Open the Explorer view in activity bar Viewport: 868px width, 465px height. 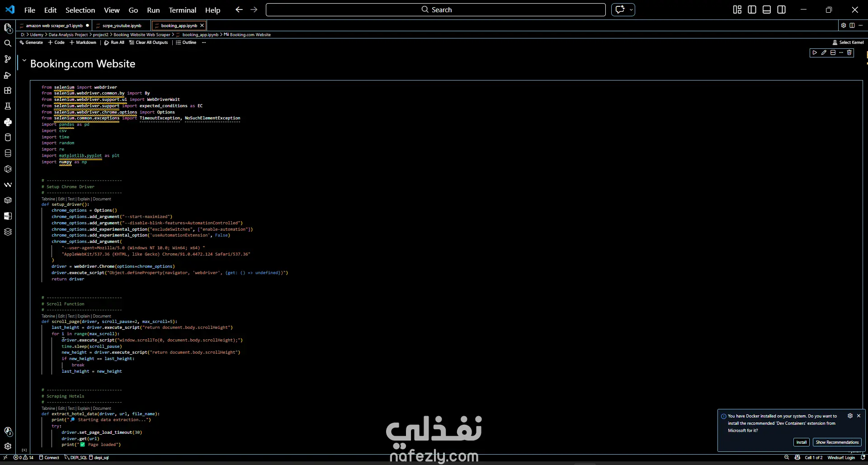8,28
